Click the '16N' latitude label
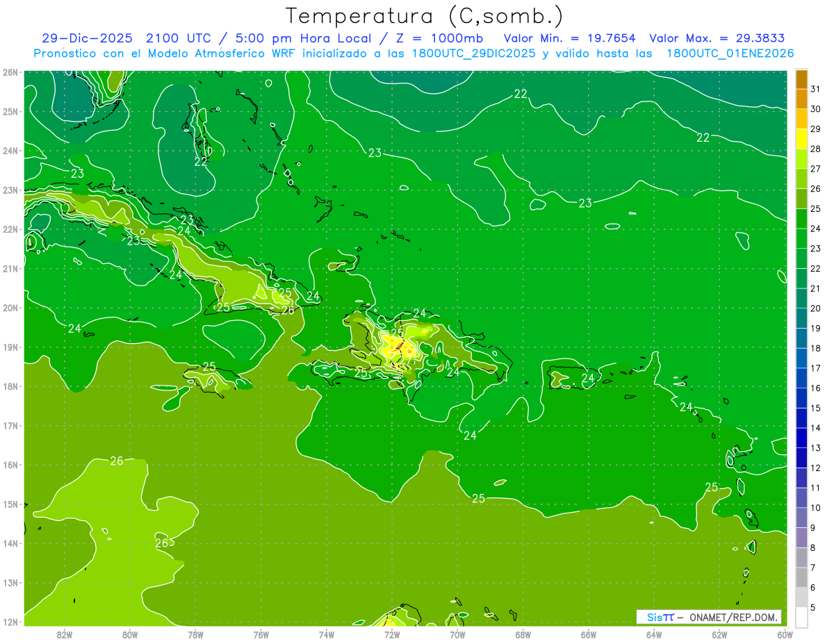The height and width of the screenshot is (644, 834). (10, 465)
